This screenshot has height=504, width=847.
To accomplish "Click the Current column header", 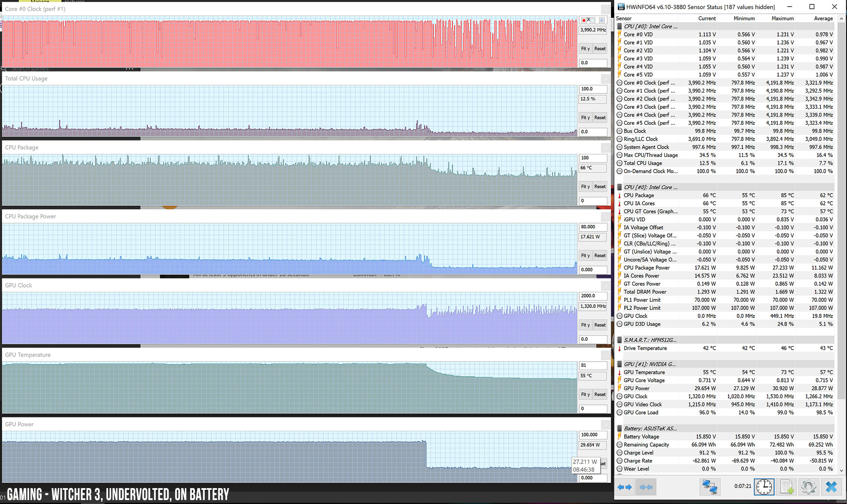I will click(707, 19).
